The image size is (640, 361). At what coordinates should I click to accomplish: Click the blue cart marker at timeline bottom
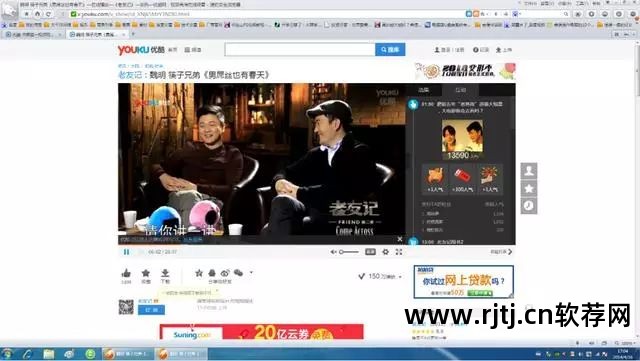click(413, 241)
